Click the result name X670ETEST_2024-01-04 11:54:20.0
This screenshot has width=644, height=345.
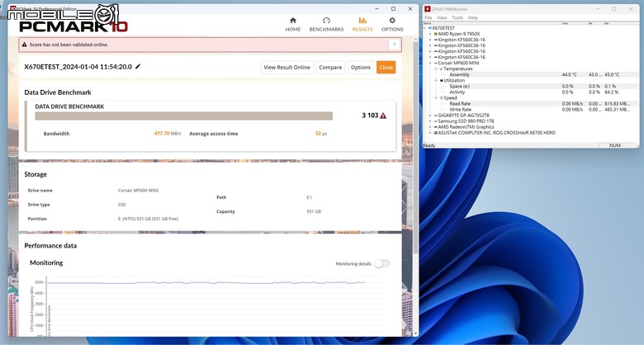[78, 67]
